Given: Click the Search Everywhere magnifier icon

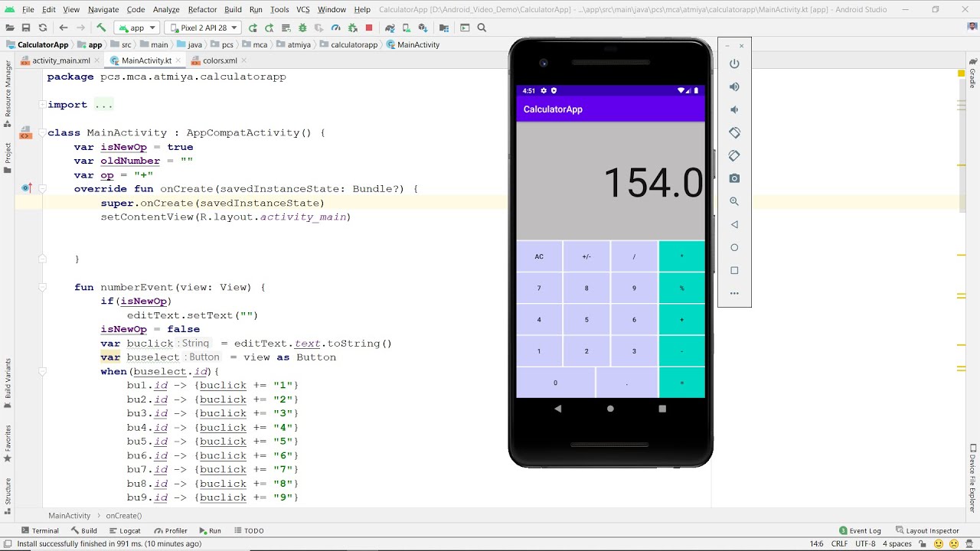Looking at the screenshot, I should click(482, 28).
